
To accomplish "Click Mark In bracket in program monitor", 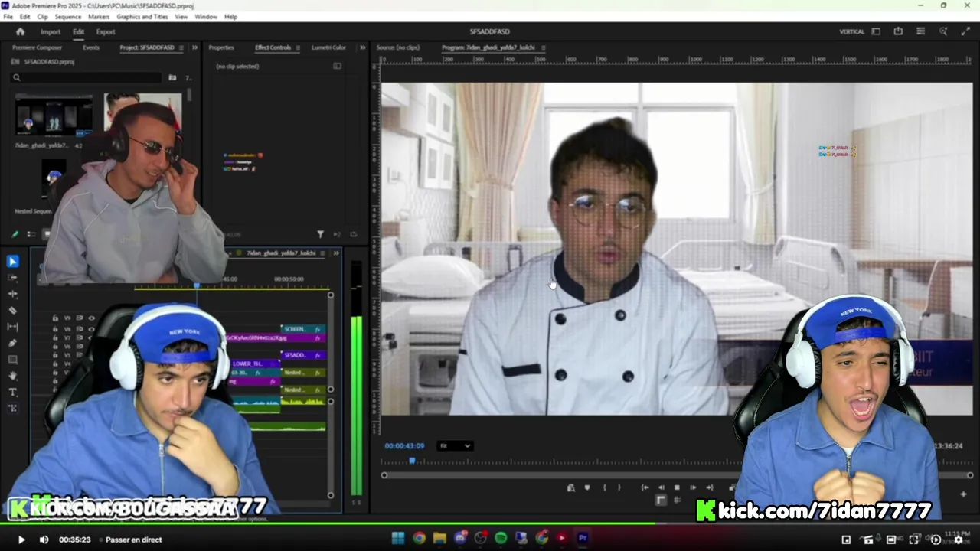I will pyautogui.click(x=604, y=487).
